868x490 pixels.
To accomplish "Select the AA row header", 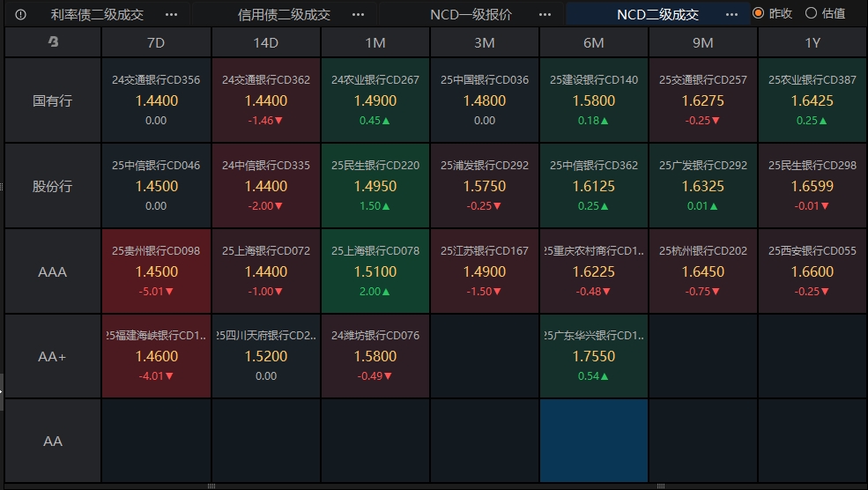I will pyautogui.click(x=53, y=442).
